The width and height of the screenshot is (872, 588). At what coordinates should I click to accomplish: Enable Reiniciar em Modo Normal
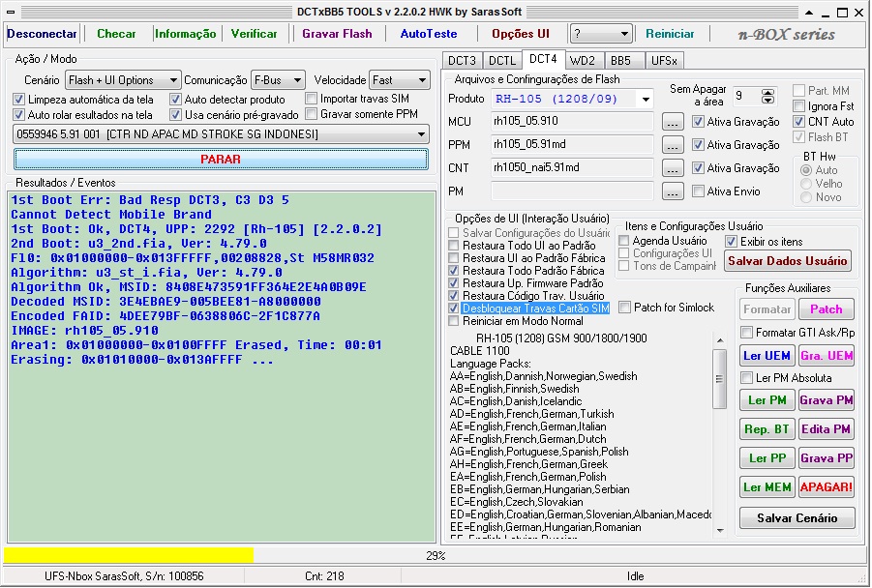tap(454, 321)
